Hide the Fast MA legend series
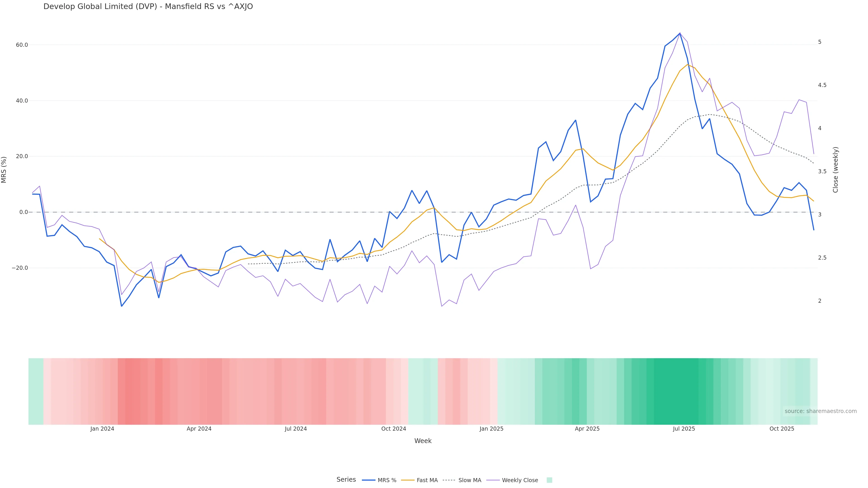 (427, 480)
